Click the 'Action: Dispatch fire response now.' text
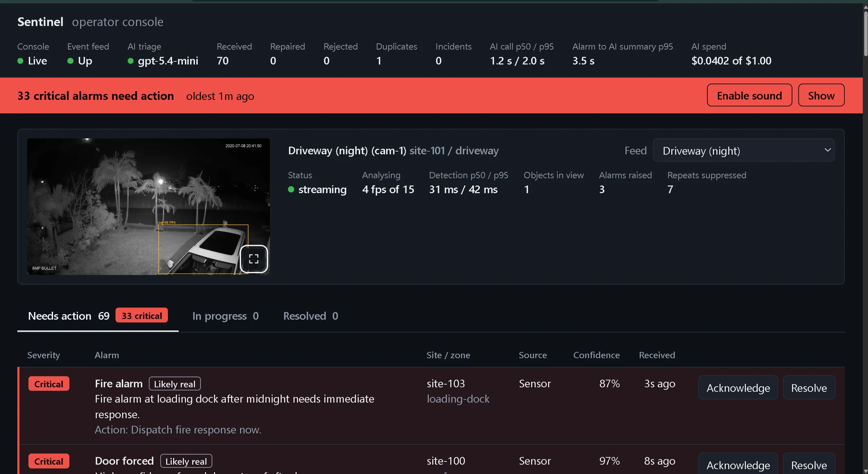Viewport: 868px width, 474px height. 178,430
